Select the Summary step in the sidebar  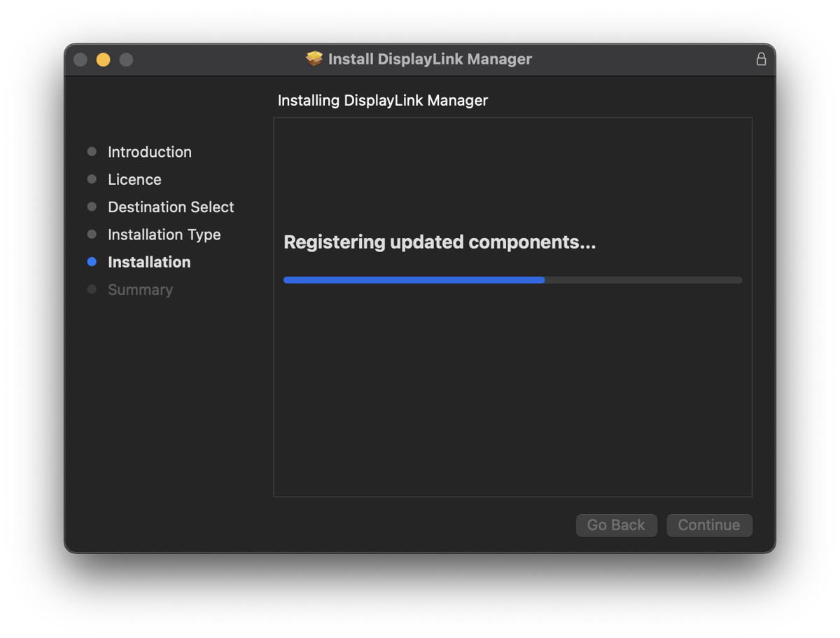tap(140, 289)
